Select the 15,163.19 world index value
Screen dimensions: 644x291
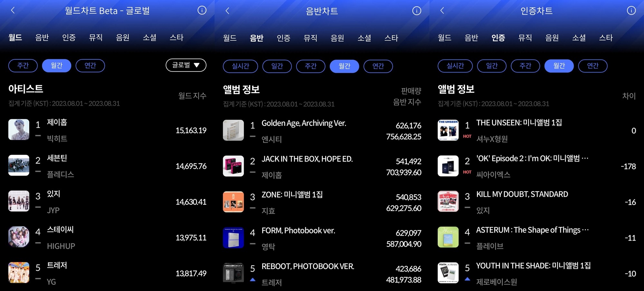pos(191,130)
